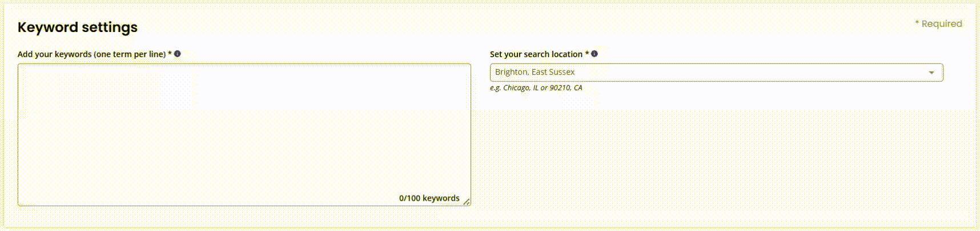The height and width of the screenshot is (231, 980).
Task: Click the blank middle of the location field
Action: pyautogui.click(x=742, y=73)
